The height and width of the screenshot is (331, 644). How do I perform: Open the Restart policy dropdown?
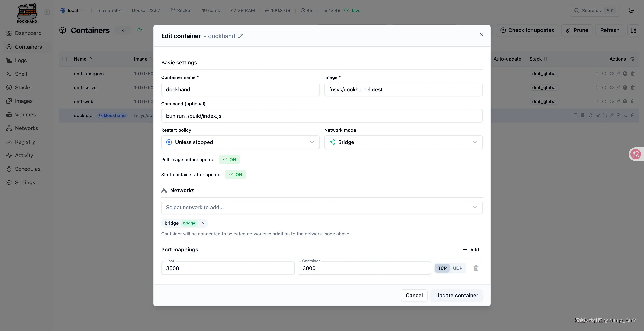(x=240, y=142)
